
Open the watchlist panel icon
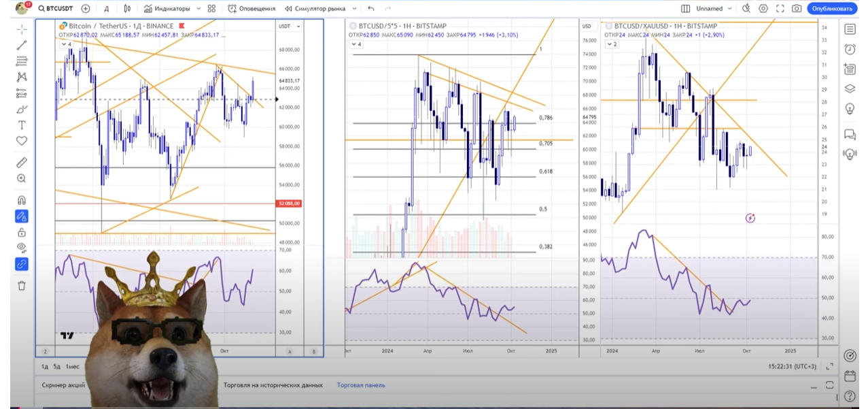(850, 29)
